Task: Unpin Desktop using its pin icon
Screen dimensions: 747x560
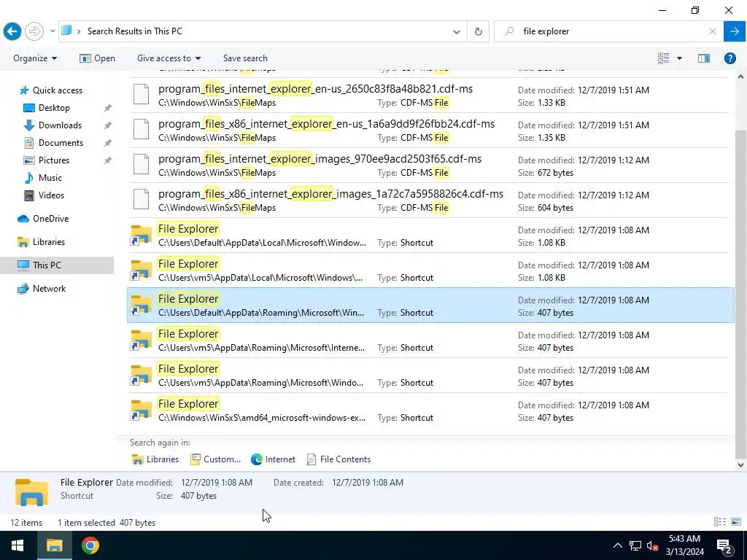Action: (108, 108)
